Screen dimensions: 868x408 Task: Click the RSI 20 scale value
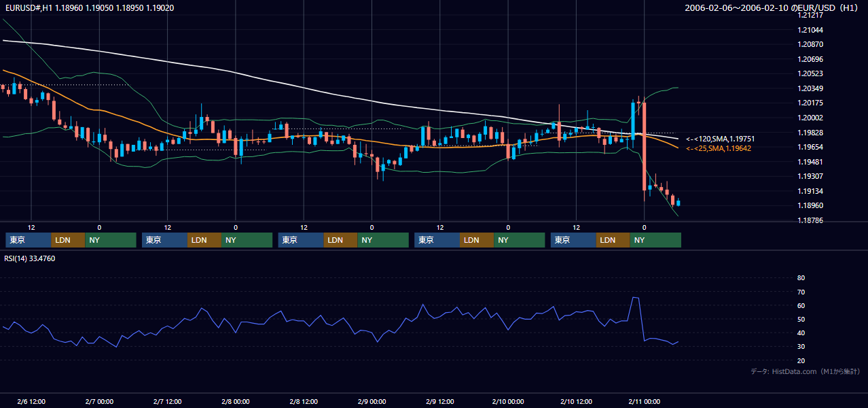pos(801,361)
